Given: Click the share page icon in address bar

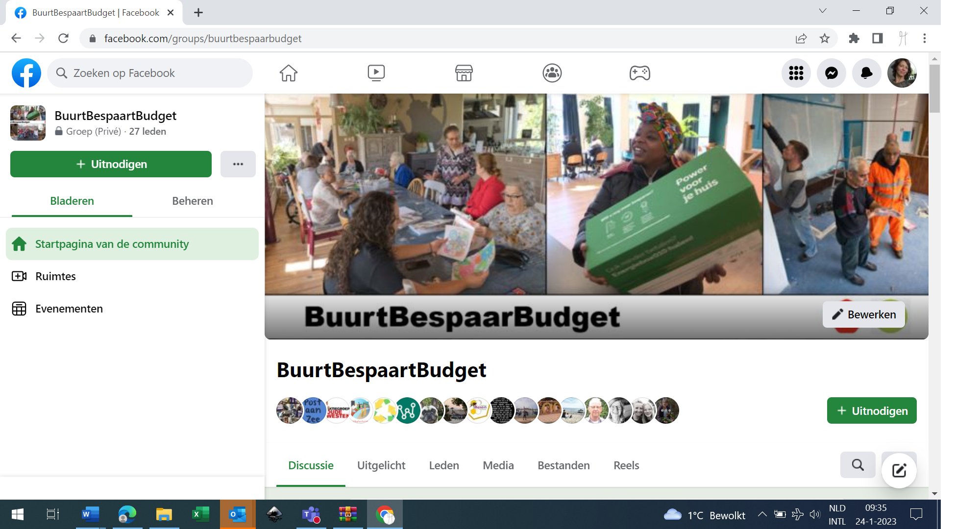Looking at the screenshot, I should 801,38.
